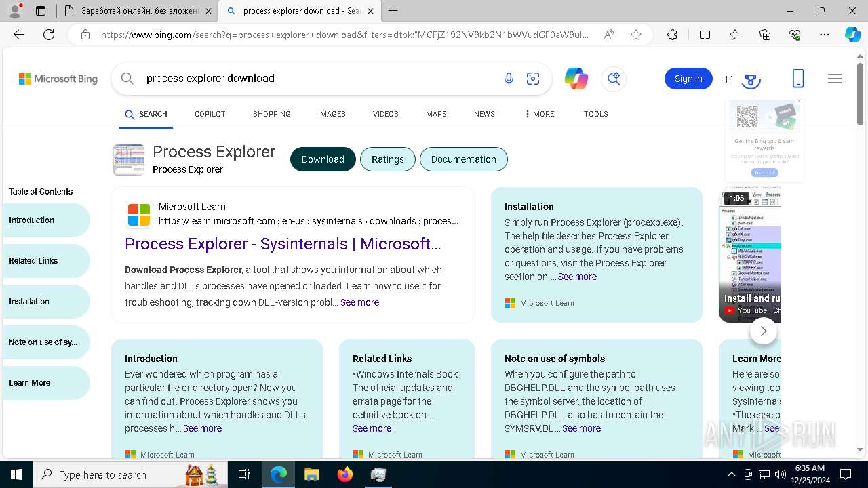Switch to NEWS tab

tap(484, 114)
